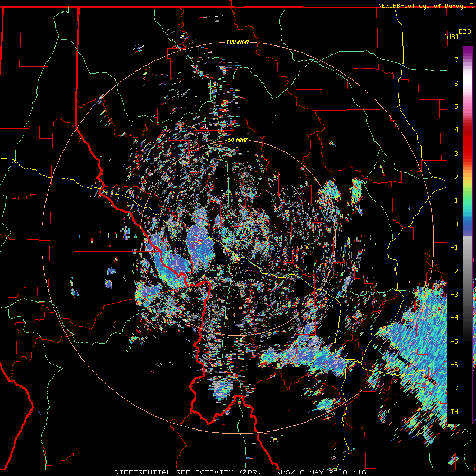The width and height of the screenshot is (476, 476).
Task: Click the 5 value on color scale
Action: pos(456,106)
